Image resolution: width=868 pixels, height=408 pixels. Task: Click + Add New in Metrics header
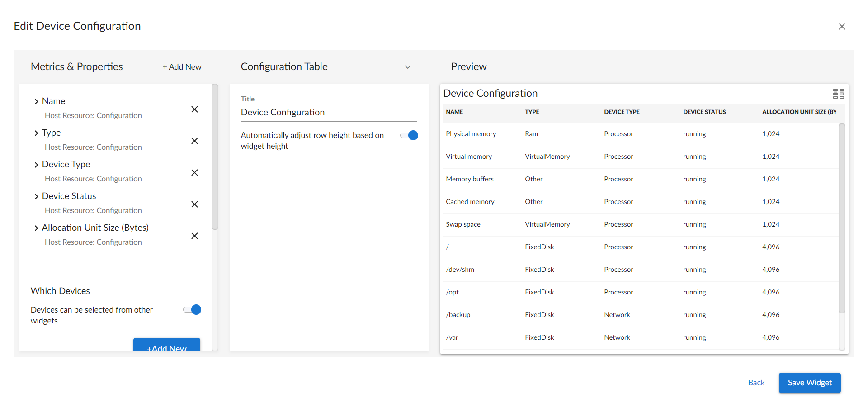182,67
